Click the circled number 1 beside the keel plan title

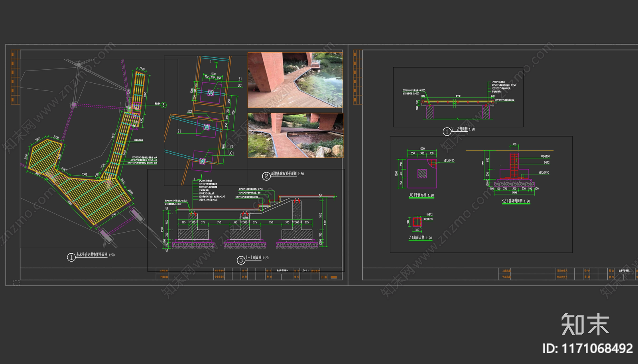(x=71, y=257)
